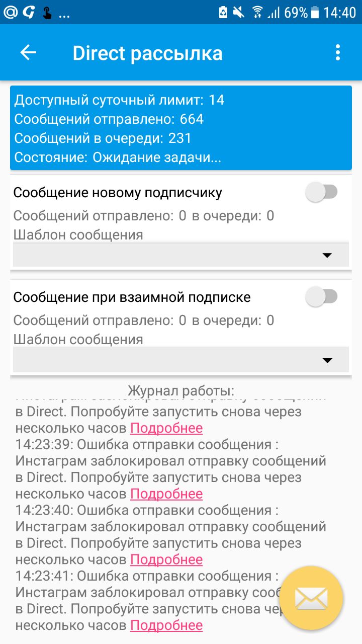This screenshot has width=362, height=644.
Task: Tap the blue status panel with daily limit
Action: (x=180, y=128)
